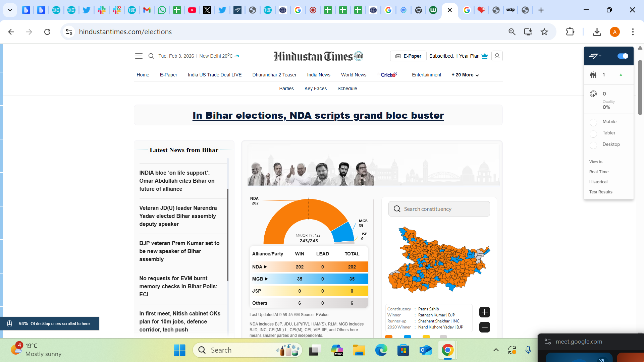Open the hamburger menu

click(139, 56)
